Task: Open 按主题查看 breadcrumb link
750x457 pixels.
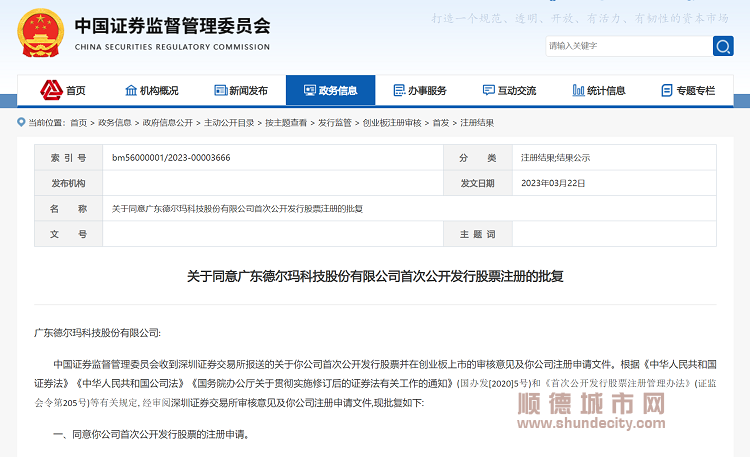Action: [x=286, y=123]
